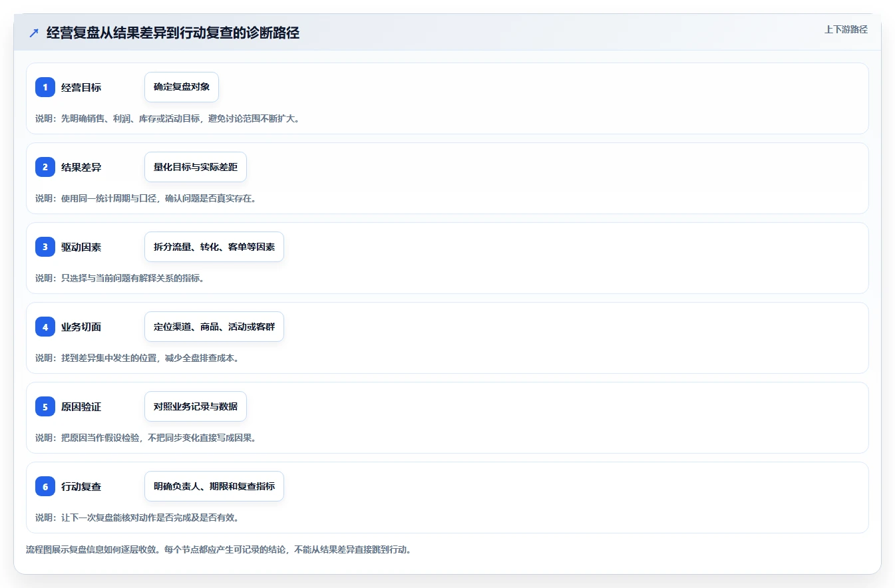Select step number 6 badge

[x=45, y=486]
